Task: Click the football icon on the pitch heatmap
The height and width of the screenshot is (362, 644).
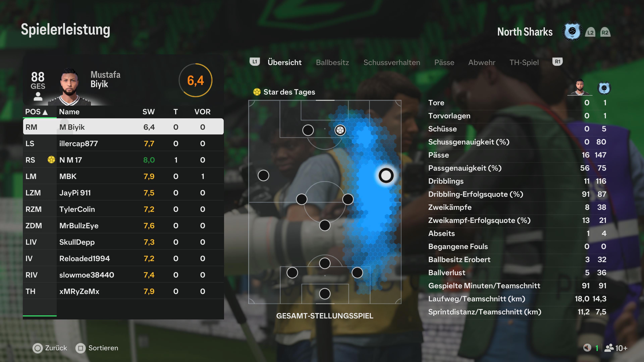Action: coord(340,130)
